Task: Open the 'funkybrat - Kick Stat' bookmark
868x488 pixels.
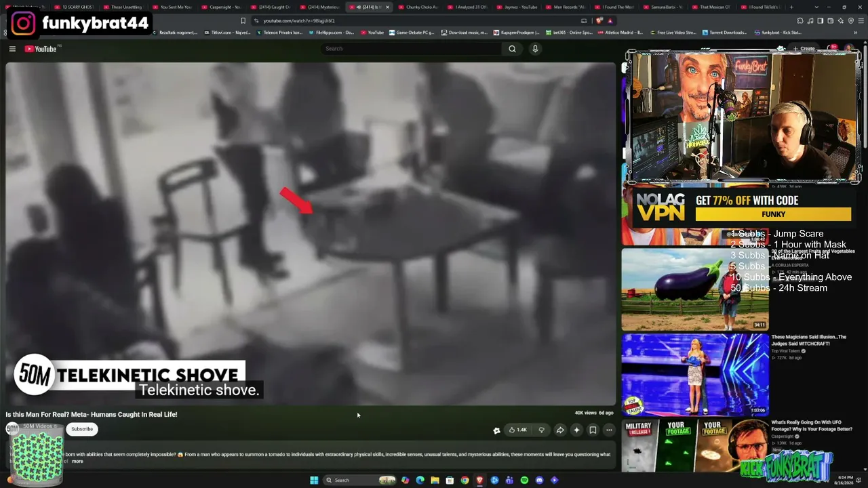Action: pos(778,33)
